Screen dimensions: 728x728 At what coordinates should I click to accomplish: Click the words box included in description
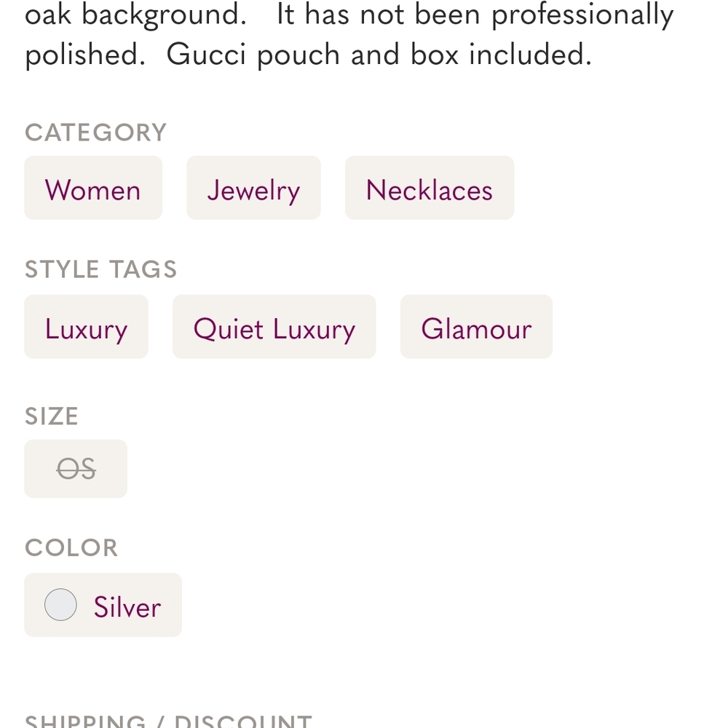(x=502, y=55)
